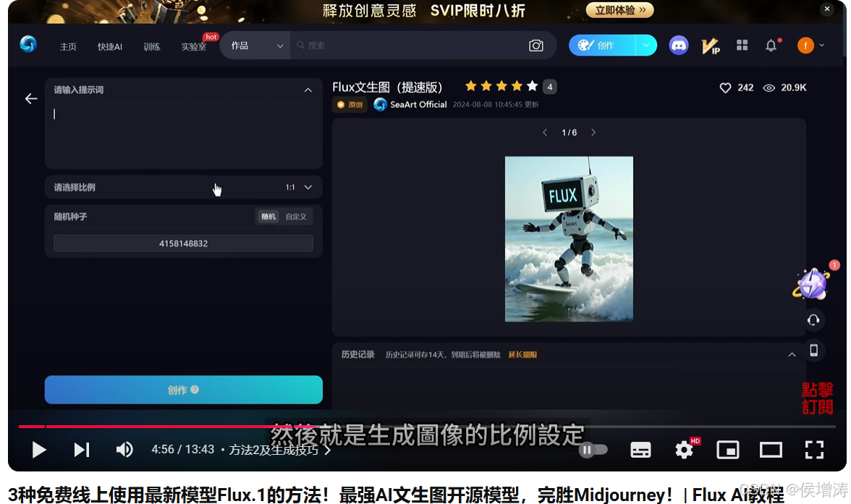This screenshot has height=504, width=851.
Task: Like the work with heart icon
Action: (725, 88)
